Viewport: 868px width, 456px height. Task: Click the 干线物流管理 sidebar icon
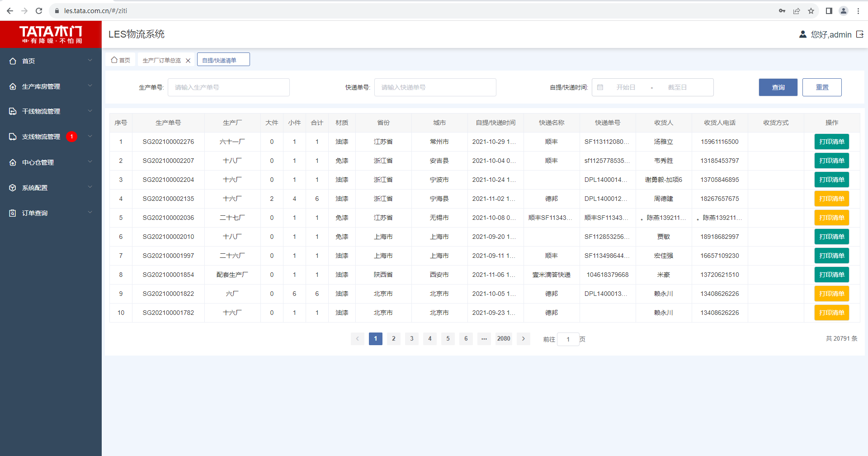[13, 111]
